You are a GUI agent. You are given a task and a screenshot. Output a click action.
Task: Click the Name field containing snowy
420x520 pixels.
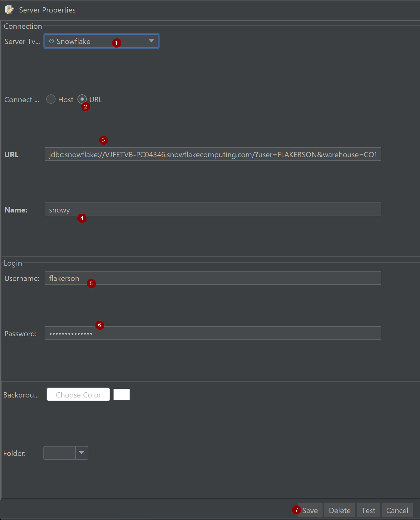213,210
